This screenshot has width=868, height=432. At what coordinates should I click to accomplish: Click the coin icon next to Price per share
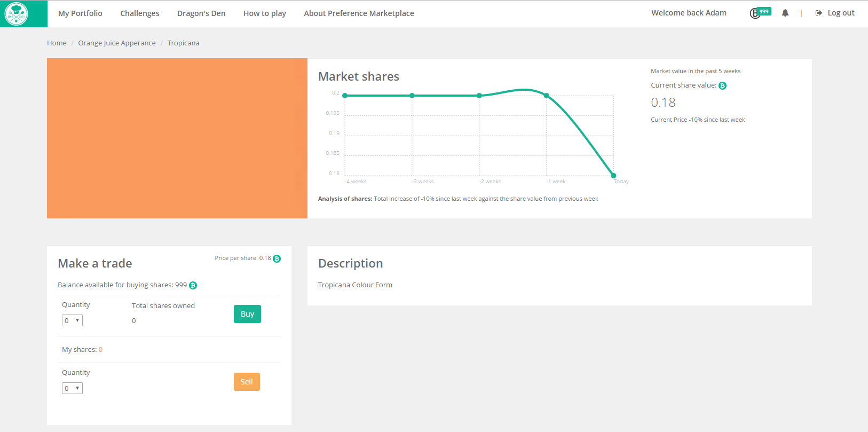(277, 259)
